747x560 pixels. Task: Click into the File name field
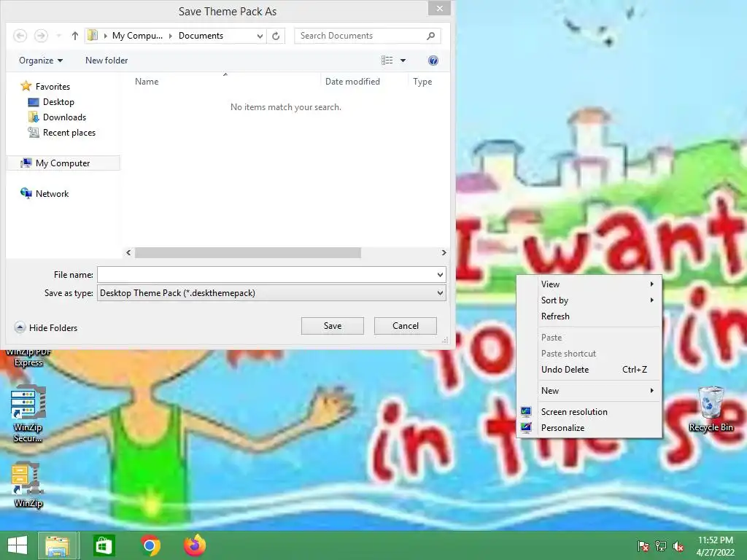(266, 275)
